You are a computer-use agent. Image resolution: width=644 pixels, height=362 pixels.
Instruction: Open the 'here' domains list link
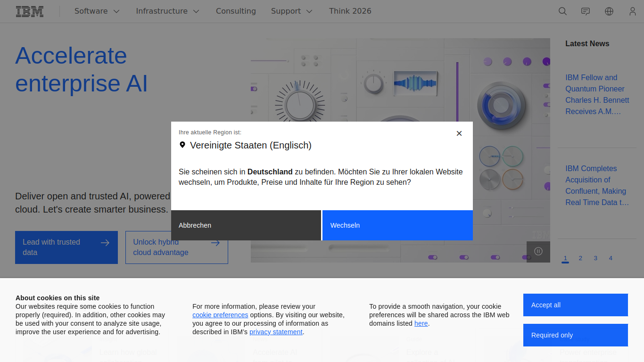421,323
